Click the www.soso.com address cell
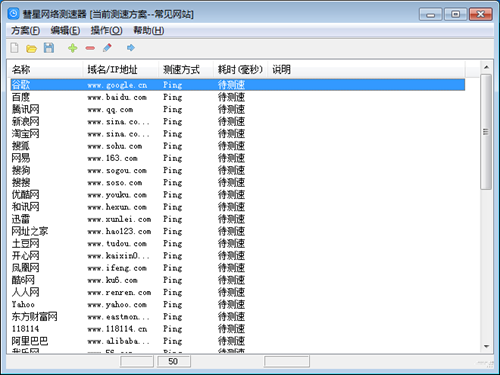 115,183
